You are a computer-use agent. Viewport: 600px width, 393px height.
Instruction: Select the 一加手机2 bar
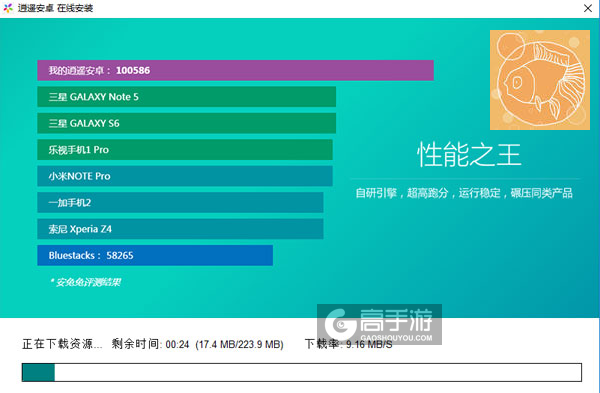[x=180, y=202]
